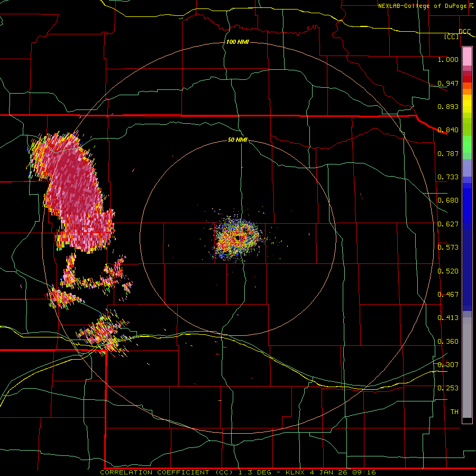This screenshot has width=476, height=476.
Task: Select the 0.733 scale value
Action: point(448,177)
